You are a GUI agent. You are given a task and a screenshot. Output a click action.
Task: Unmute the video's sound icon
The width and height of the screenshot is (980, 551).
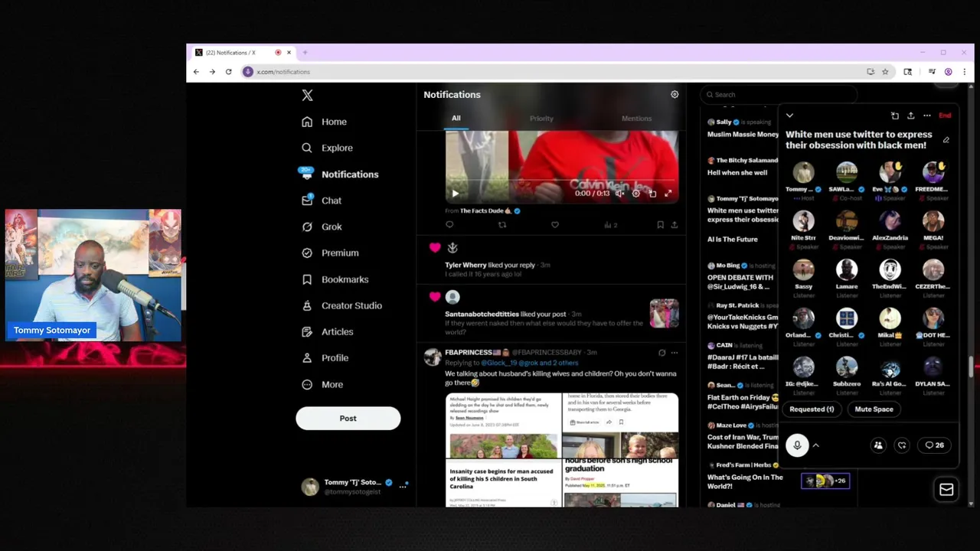click(x=619, y=194)
